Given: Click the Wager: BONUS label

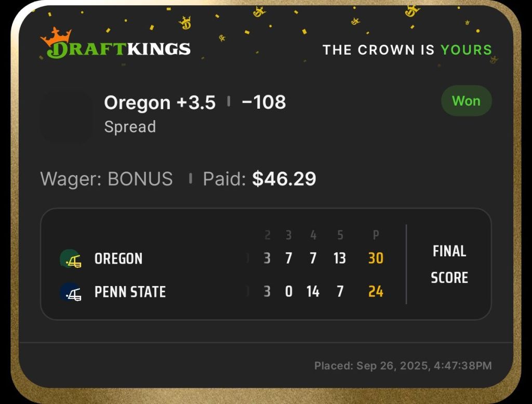Looking at the screenshot, I should click(x=107, y=179).
